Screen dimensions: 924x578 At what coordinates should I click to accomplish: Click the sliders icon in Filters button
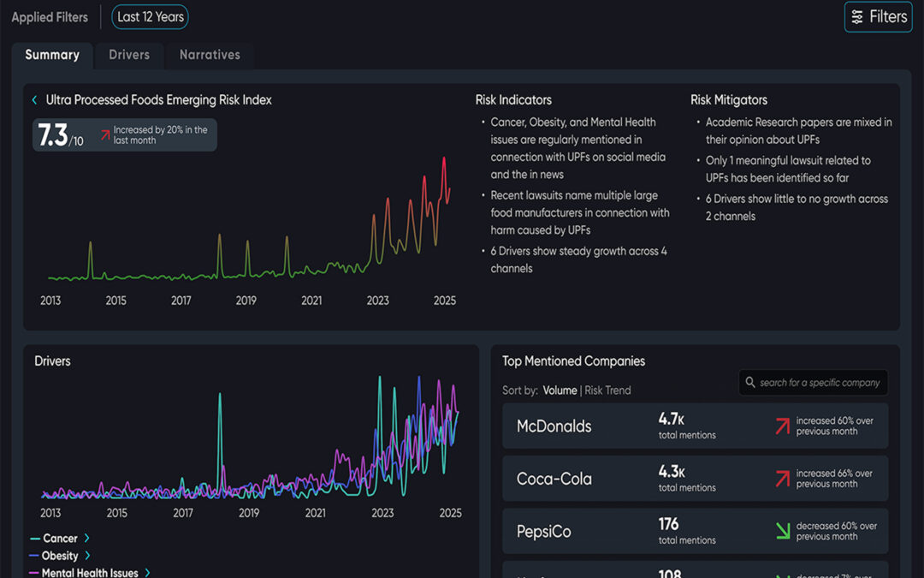[857, 17]
